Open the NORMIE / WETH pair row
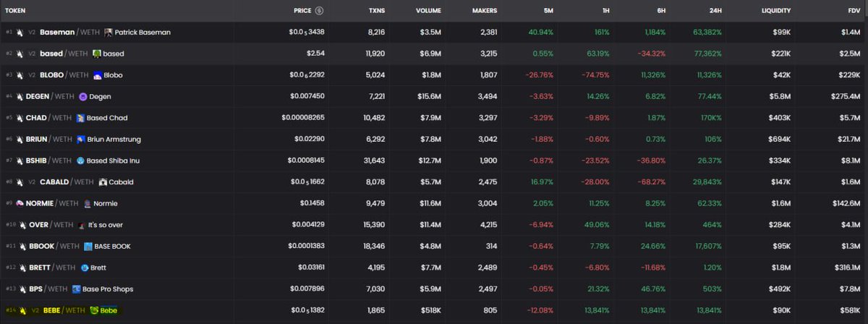This screenshot has height=324, width=868. tap(434, 203)
